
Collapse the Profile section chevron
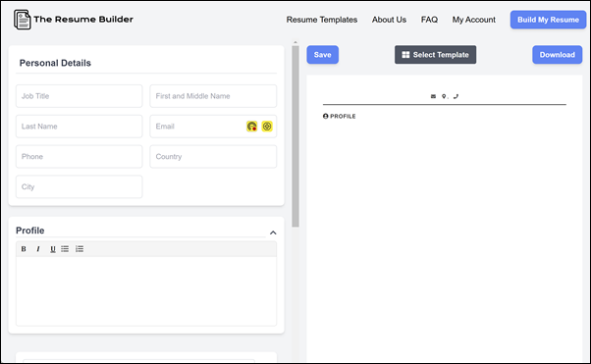point(273,233)
